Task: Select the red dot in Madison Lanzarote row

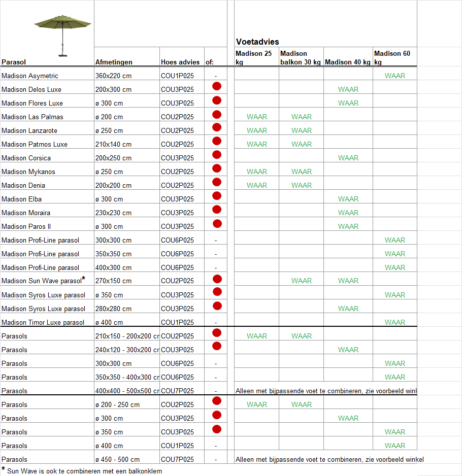Action: [x=217, y=127]
